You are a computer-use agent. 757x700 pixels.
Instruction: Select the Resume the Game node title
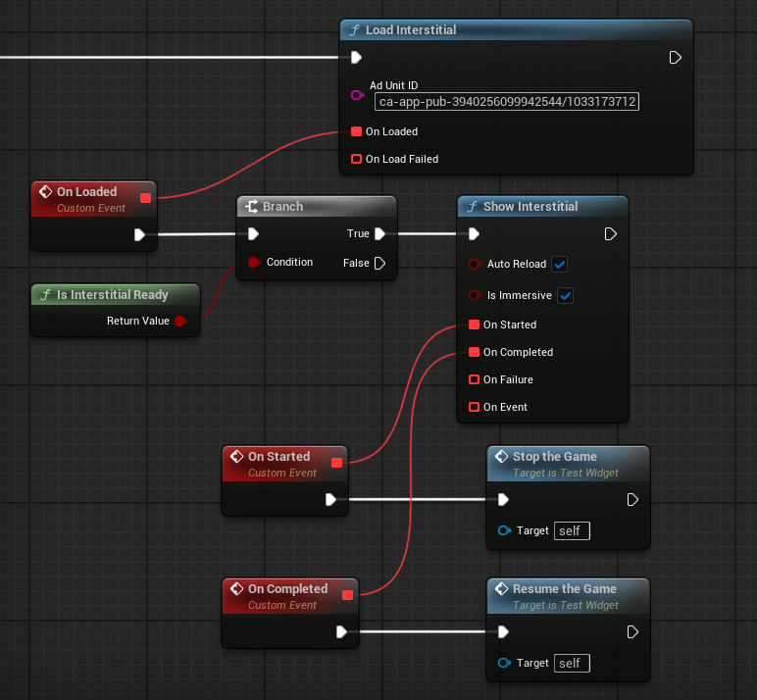click(x=564, y=589)
